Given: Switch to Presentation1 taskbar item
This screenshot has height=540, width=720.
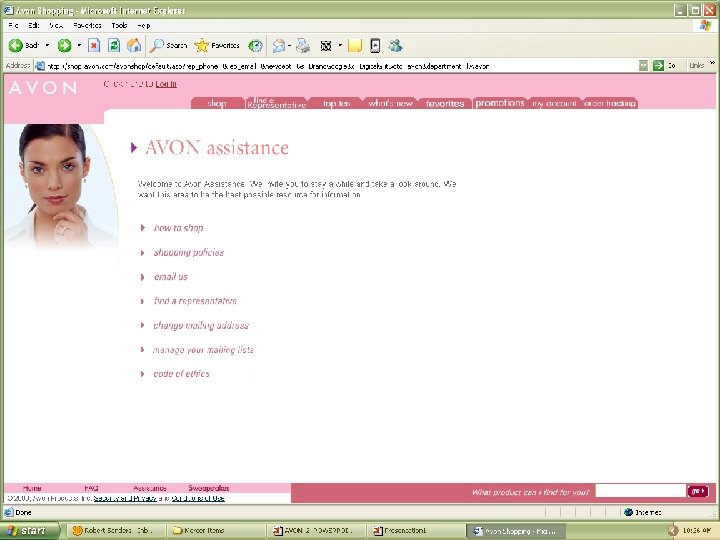Looking at the screenshot, I should (x=417, y=530).
